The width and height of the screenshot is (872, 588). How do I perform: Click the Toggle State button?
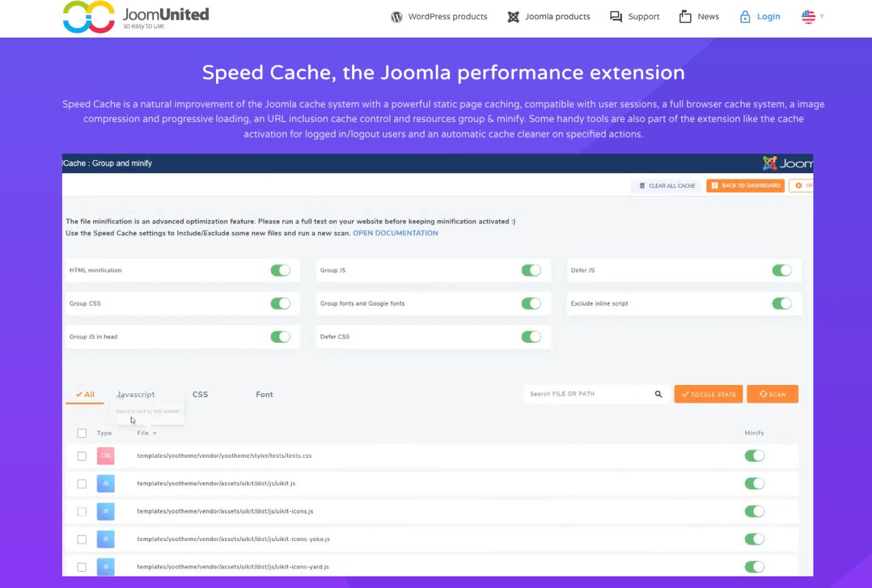pyautogui.click(x=708, y=394)
